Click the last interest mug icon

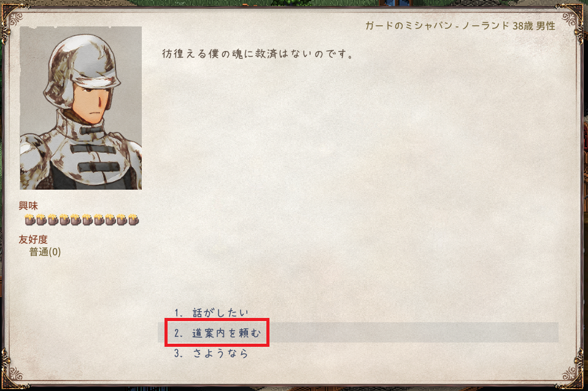[134, 220]
